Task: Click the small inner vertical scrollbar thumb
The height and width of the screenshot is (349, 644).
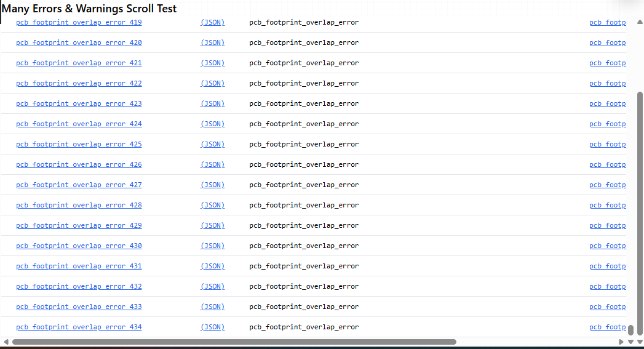Action: (x=631, y=330)
